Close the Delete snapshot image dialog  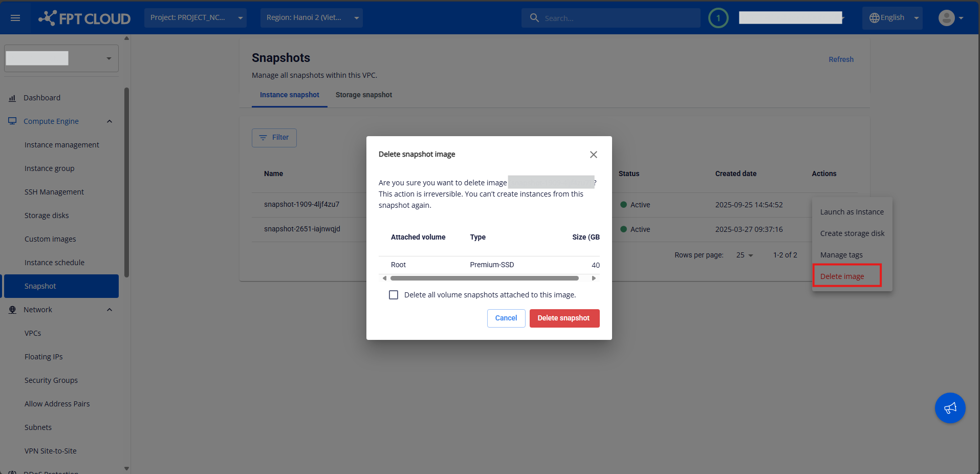593,155
